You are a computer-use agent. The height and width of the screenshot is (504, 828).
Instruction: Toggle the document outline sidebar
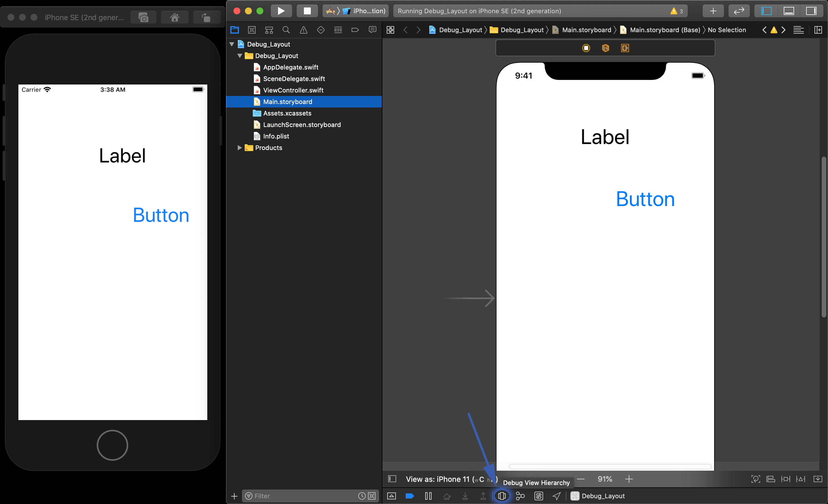pos(392,479)
